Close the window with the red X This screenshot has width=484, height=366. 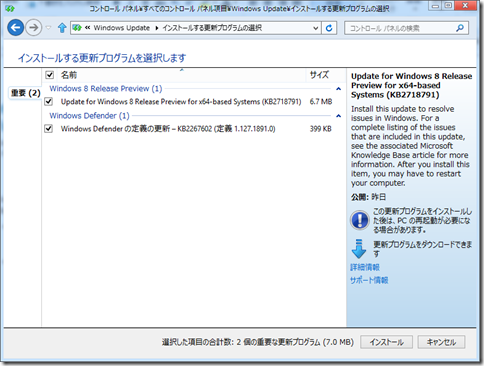tap(465, 6)
